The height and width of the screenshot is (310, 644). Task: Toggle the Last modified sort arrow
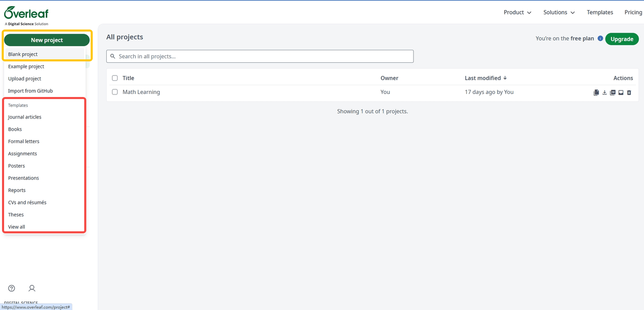click(505, 78)
